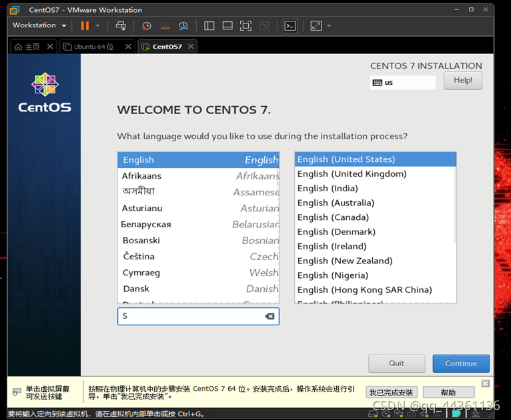Select English (Australia) locale

click(x=375, y=203)
